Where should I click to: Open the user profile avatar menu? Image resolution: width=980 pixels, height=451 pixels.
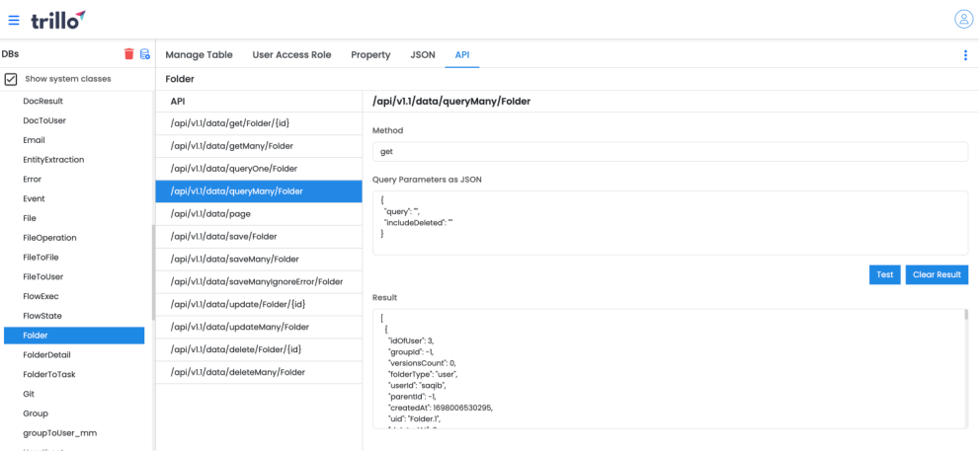[x=963, y=19]
